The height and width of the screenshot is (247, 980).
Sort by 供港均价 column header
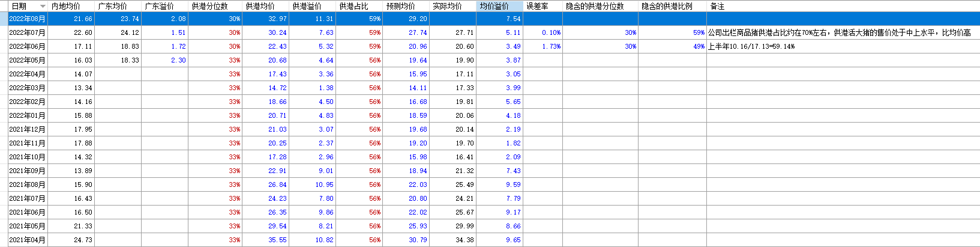(x=266, y=6)
